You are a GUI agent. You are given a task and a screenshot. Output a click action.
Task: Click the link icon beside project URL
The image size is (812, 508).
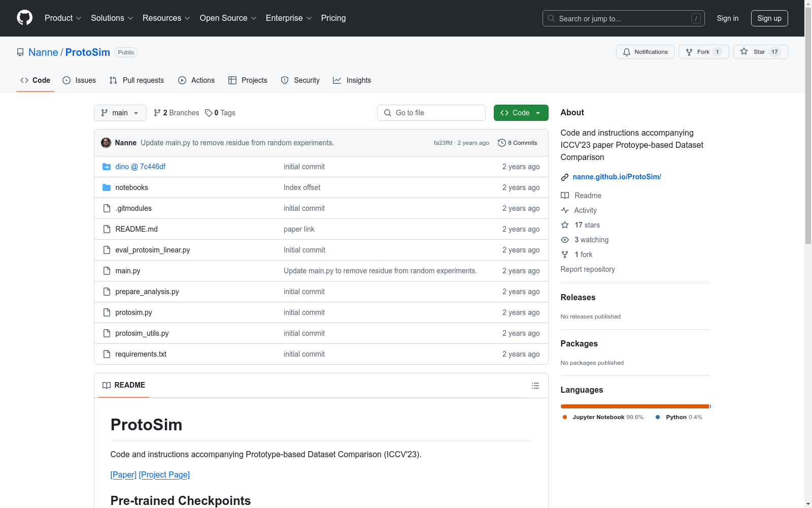pyautogui.click(x=565, y=177)
